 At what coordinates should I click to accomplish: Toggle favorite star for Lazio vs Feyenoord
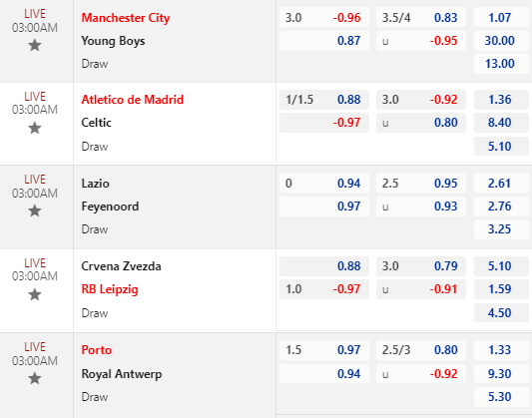click(x=35, y=210)
